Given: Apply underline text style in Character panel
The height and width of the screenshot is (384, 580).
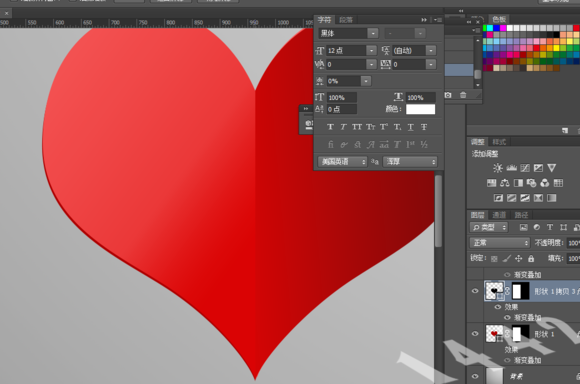Looking at the screenshot, I should [x=411, y=127].
